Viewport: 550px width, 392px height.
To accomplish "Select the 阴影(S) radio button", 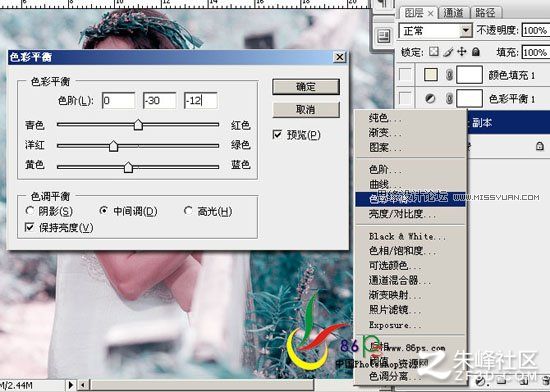I will click(x=30, y=211).
